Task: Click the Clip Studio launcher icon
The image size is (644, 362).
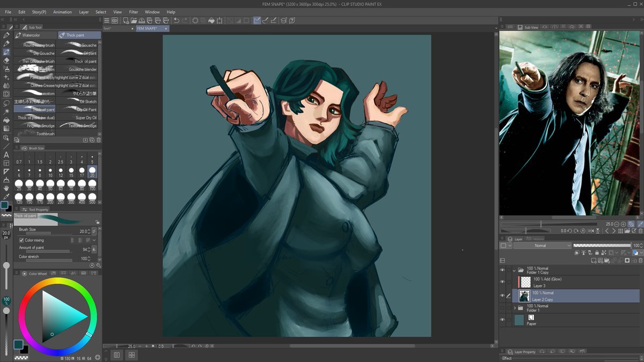Action: tap(114, 21)
